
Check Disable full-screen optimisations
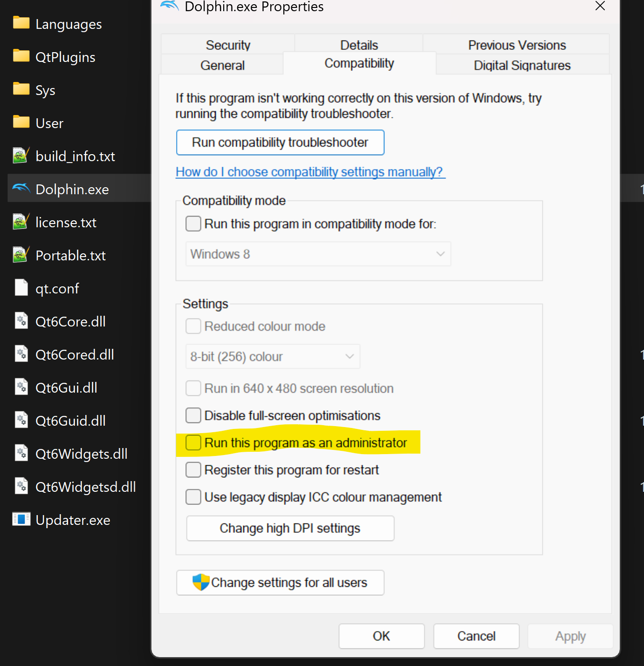(193, 415)
